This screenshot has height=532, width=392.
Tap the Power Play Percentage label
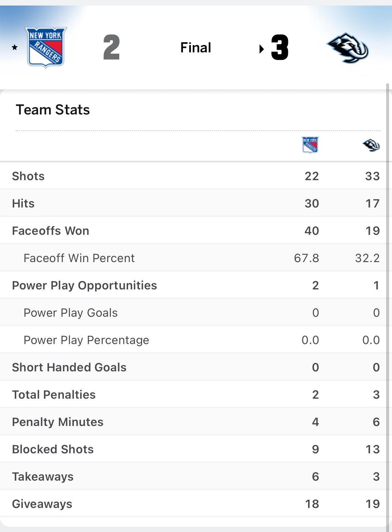point(86,340)
